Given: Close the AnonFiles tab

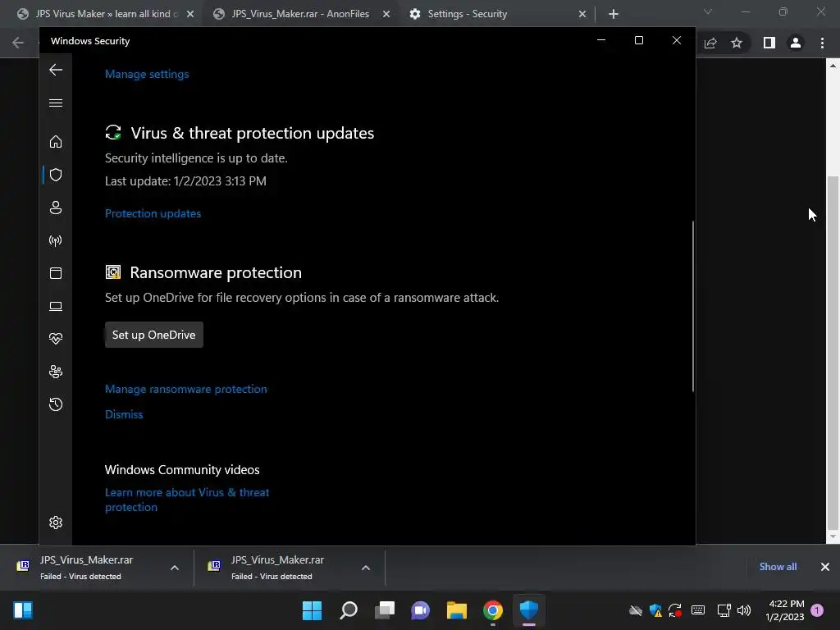Looking at the screenshot, I should click(386, 15).
